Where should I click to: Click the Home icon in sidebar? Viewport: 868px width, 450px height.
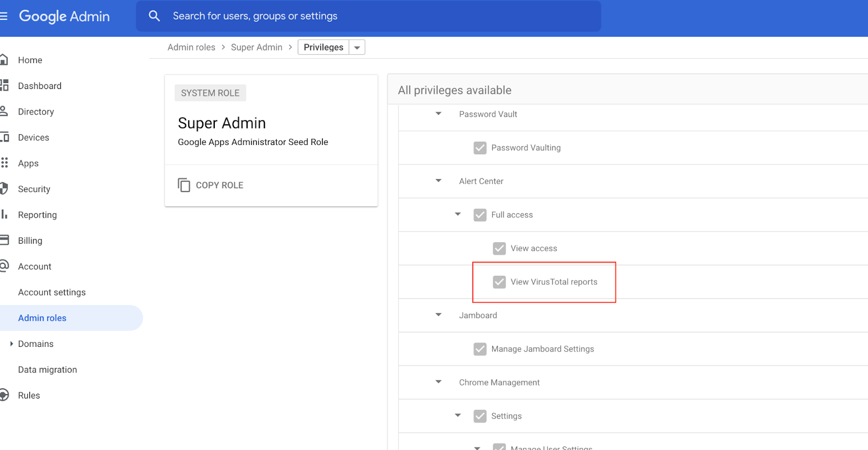coord(4,60)
